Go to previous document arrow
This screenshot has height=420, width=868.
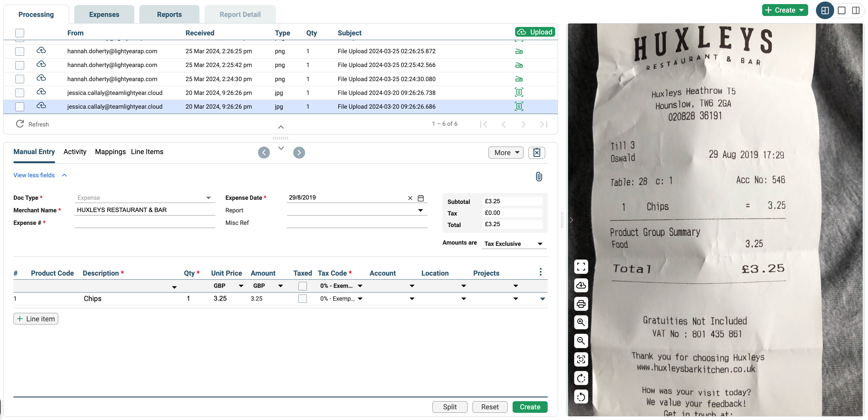tap(264, 153)
